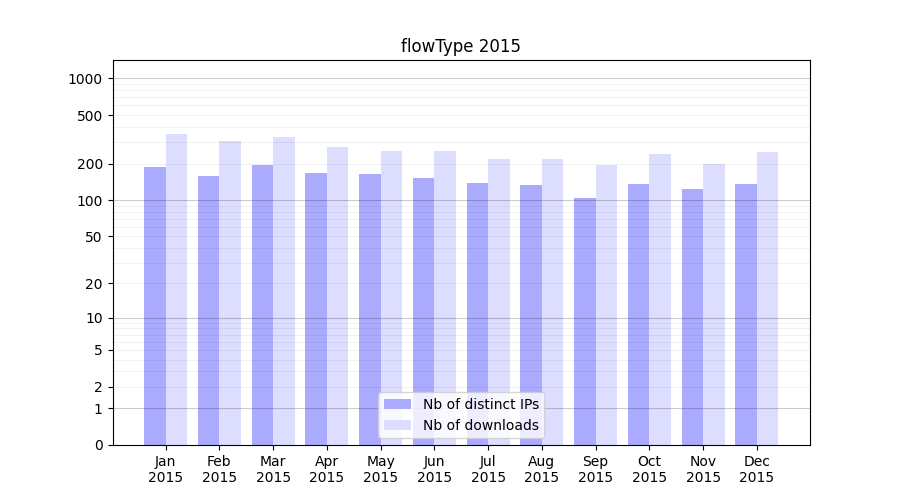The width and height of the screenshot is (900, 500).
Task: Click the 'Apr 2015' x-axis label
Action: (327, 469)
